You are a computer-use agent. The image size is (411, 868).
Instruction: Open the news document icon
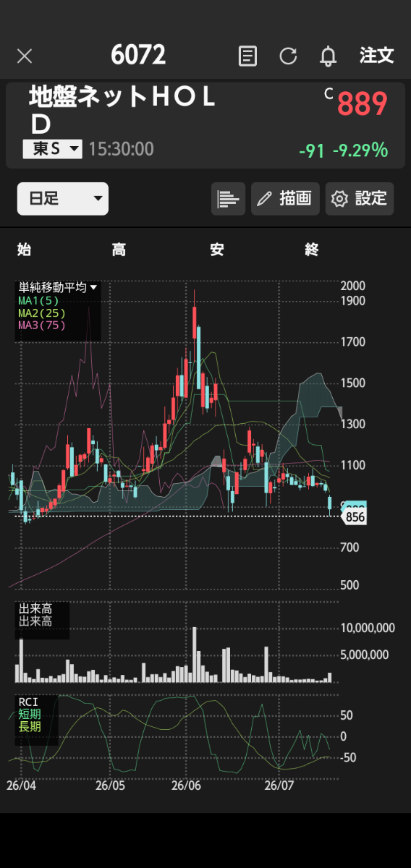248,56
